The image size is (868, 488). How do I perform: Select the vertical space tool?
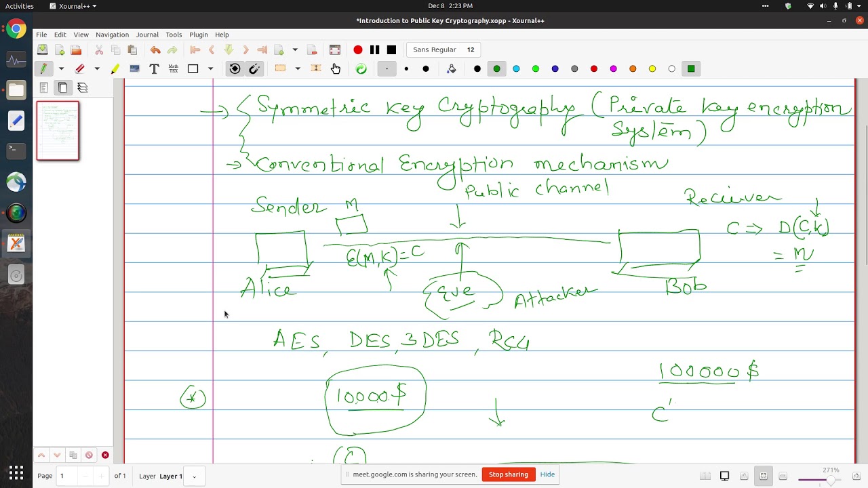[316, 68]
